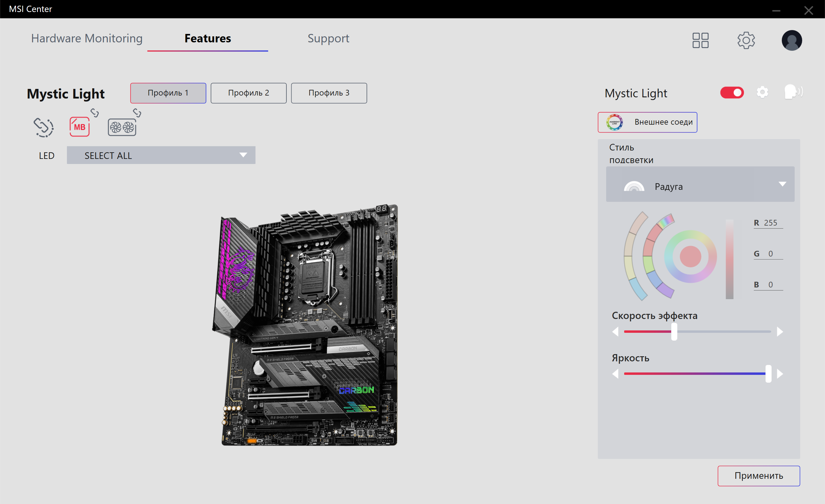
Task: Toggle link icon above graphics card
Action: point(137,113)
